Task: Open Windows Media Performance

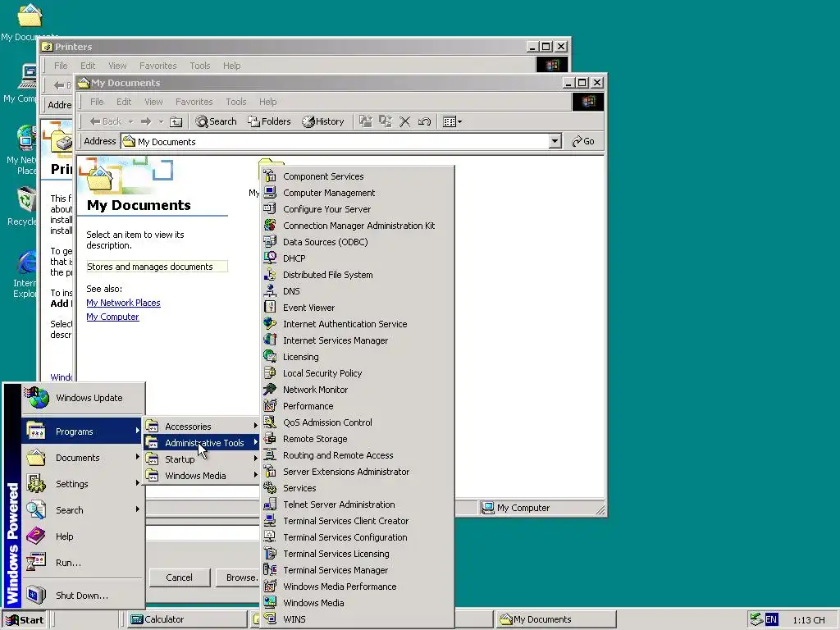Action: (x=358, y=587)
